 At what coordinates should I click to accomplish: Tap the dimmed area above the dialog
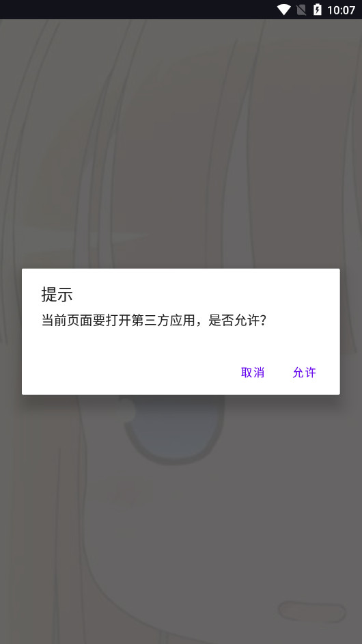180,144
